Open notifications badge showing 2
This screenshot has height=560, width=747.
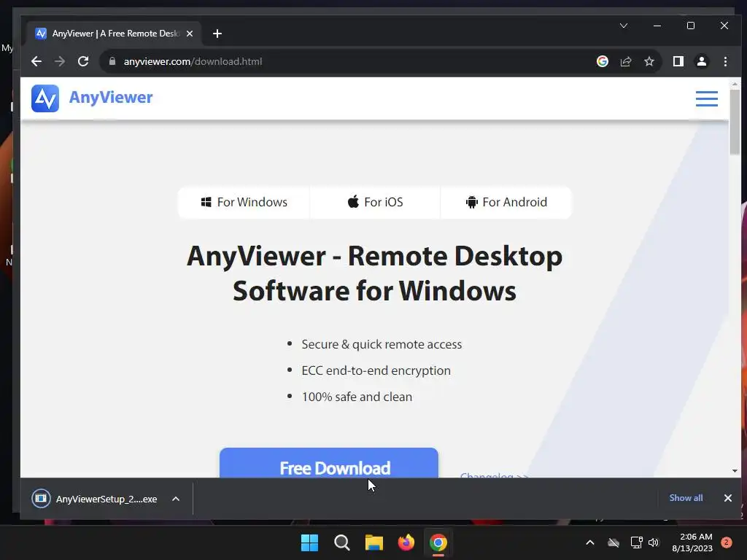727,542
